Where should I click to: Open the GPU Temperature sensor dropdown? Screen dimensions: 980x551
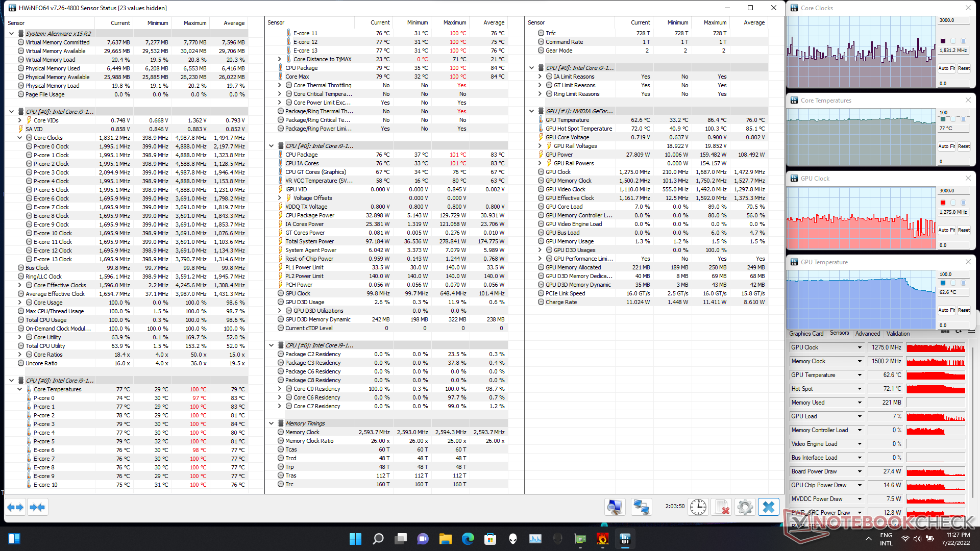[x=860, y=375]
